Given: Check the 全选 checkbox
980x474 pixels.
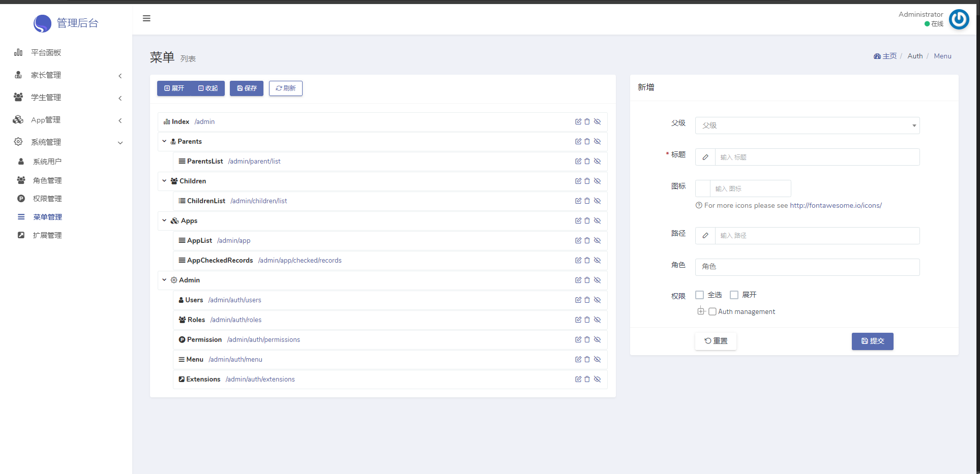Looking at the screenshot, I should pos(700,295).
